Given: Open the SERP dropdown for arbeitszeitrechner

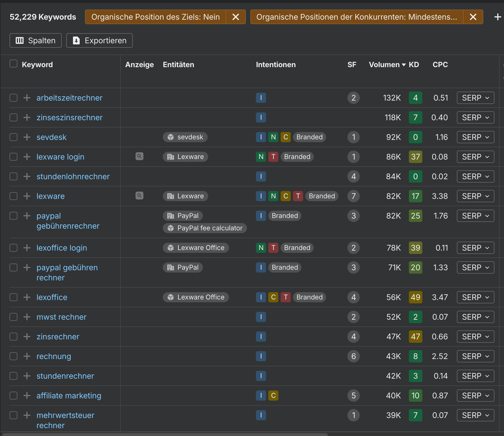Looking at the screenshot, I should [x=476, y=98].
